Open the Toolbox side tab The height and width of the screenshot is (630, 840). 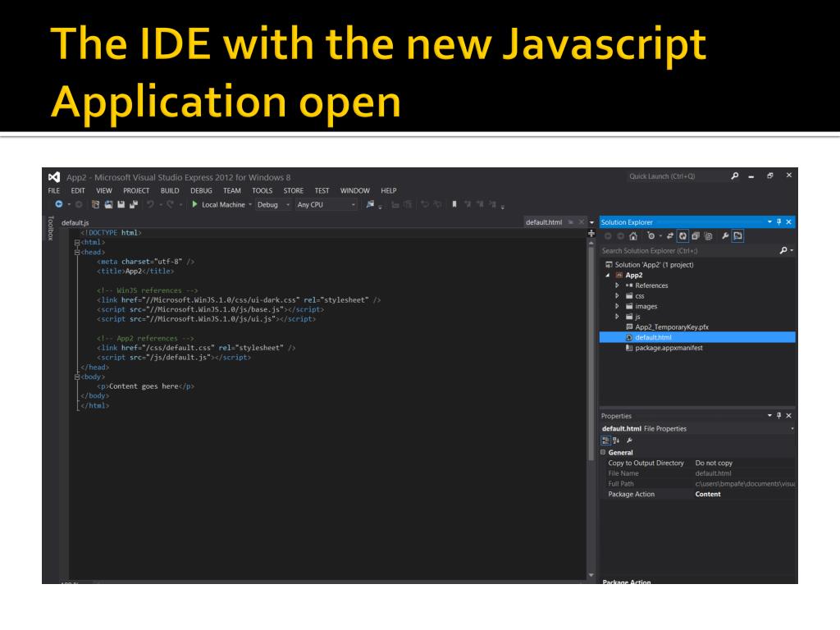[51, 228]
